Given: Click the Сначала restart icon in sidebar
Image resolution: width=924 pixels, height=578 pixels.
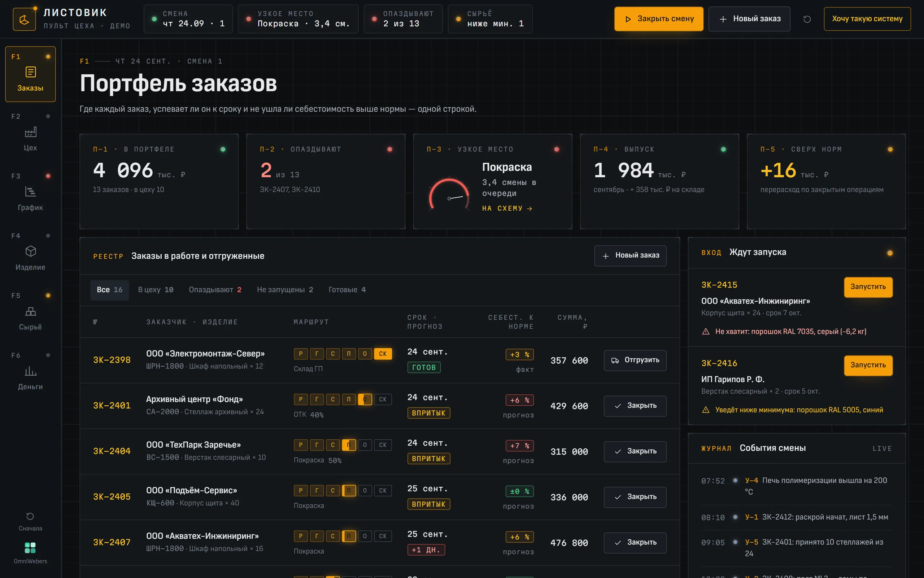Looking at the screenshot, I should pos(30,517).
